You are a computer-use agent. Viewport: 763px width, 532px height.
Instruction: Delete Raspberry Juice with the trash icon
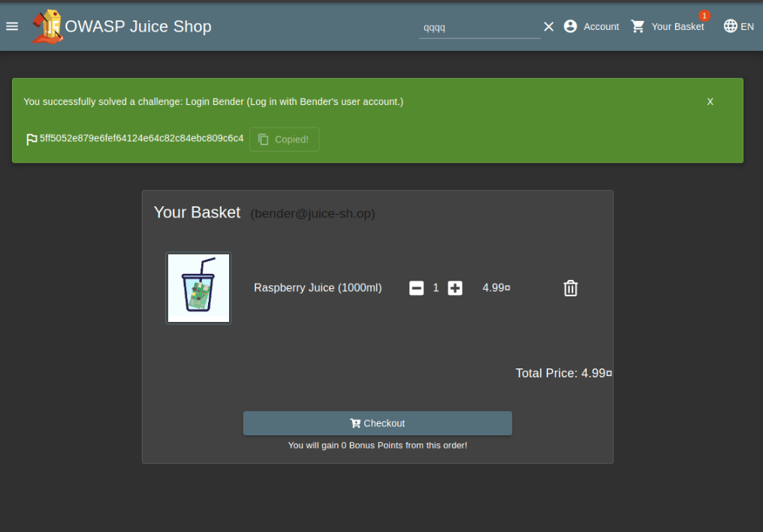click(x=571, y=288)
